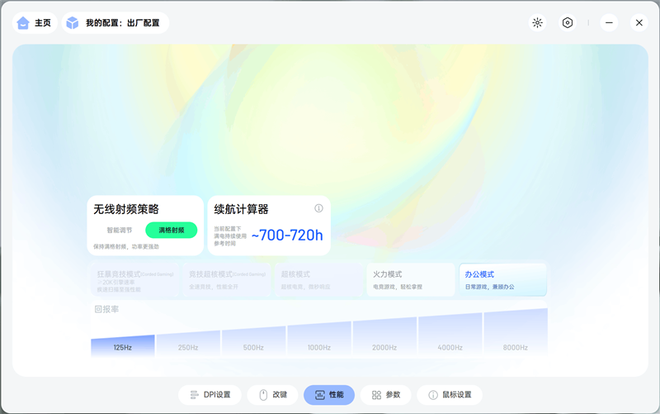This screenshot has width=660, height=414.
Task: Set polling rate to 1000Hz
Action: point(319,347)
